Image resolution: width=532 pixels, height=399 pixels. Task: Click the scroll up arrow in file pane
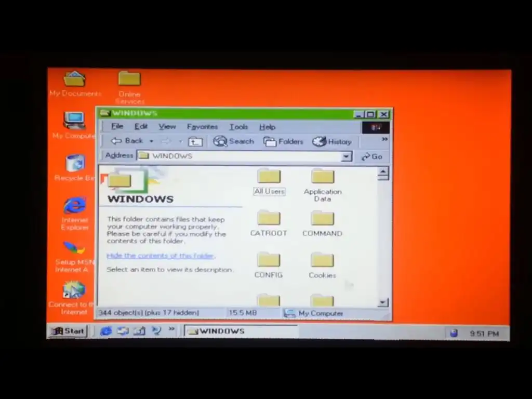coord(383,172)
